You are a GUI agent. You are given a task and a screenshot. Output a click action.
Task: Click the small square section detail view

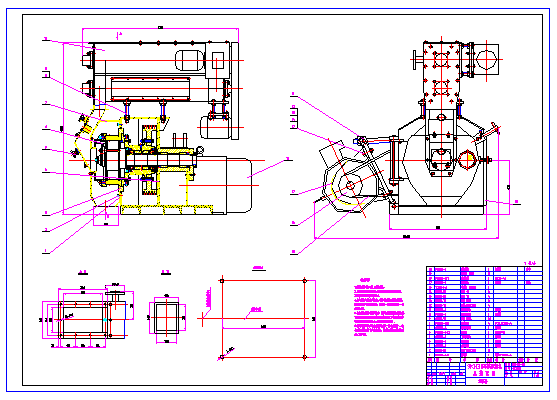click(167, 317)
